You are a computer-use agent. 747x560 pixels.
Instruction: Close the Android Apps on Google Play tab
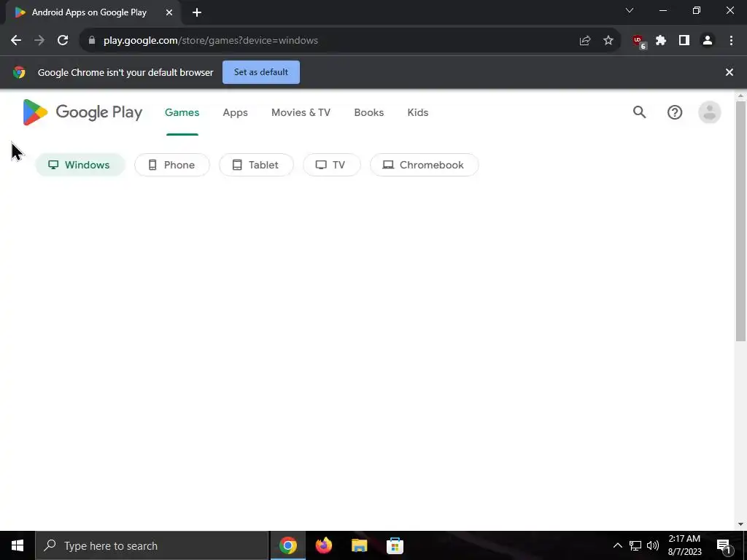tap(169, 12)
